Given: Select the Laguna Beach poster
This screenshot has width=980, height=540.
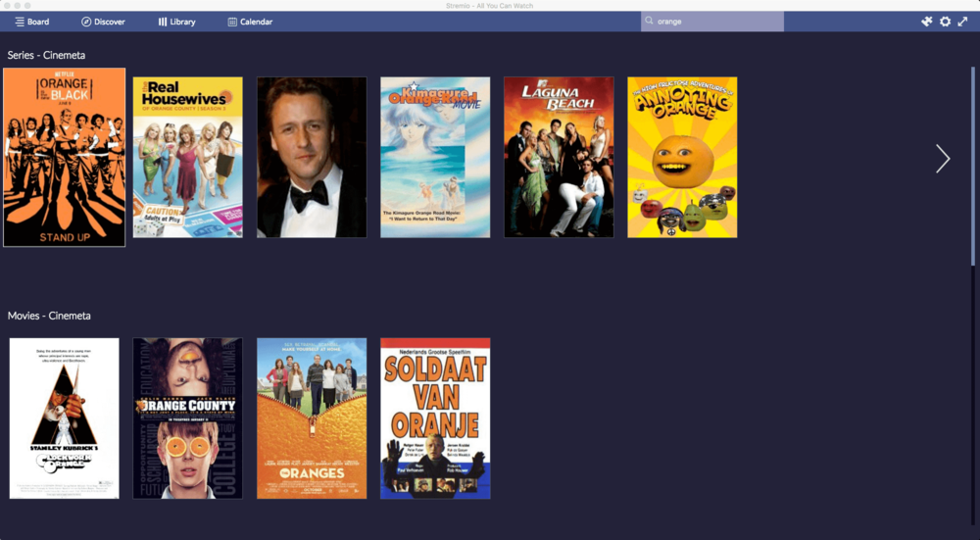Looking at the screenshot, I should coord(559,157).
